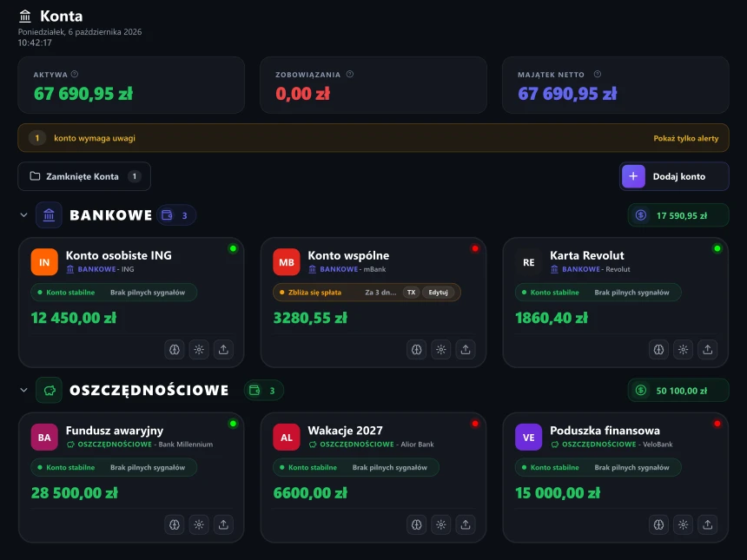The image size is (747, 560).
Task: Click the sun-shaped icon on Konto wspólne
Action: [x=441, y=350]
